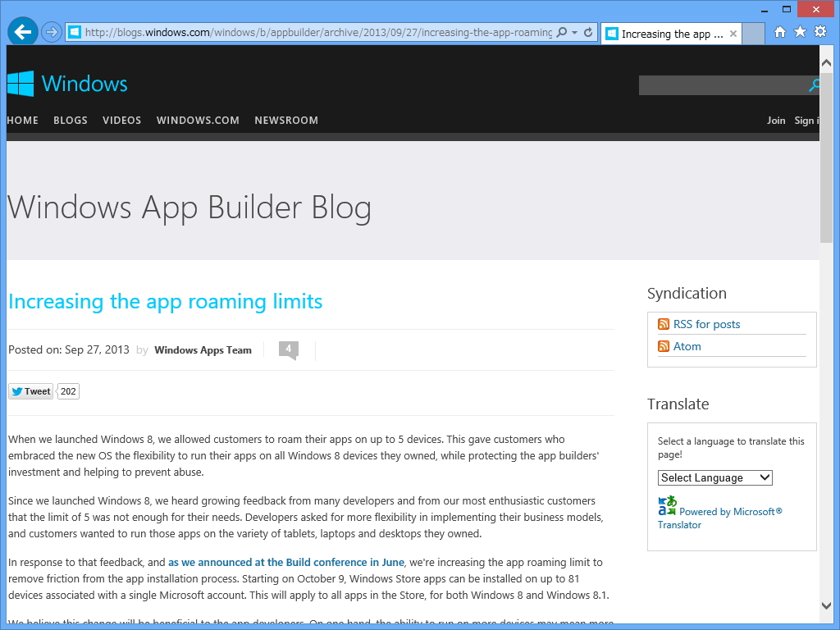Screen dimensions: 840x630
Task: Click the Home icon in the browser toolbar
Action: point(780,32)
